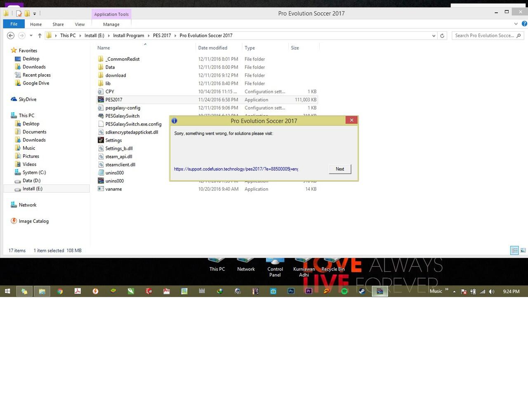
Task: Select the Settings application file
Action: click(x=113, y=140)
